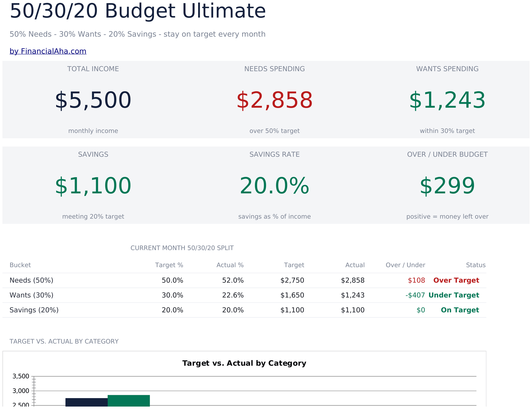532x409 pixels.
Task: Click the Wants target $1,650 cell
Action: coord(292,295)
